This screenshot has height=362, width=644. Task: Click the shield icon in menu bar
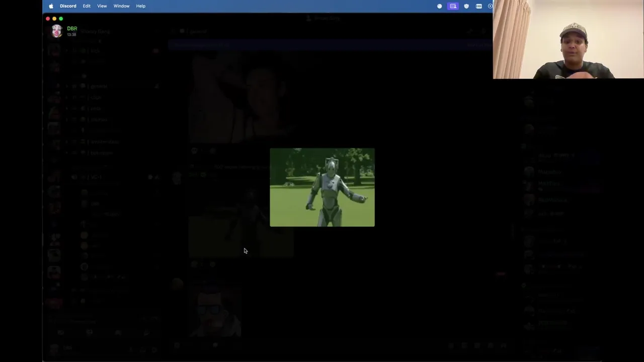(466, 6)
